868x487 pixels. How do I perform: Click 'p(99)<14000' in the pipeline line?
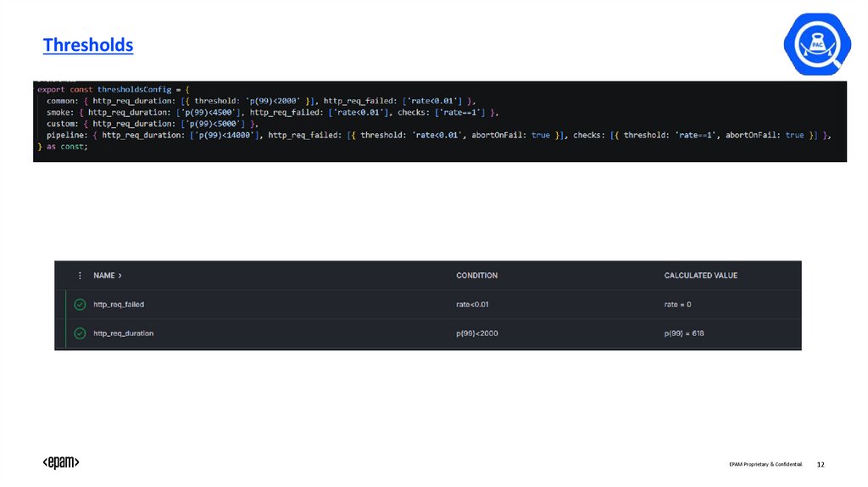[x=224, y=135]
